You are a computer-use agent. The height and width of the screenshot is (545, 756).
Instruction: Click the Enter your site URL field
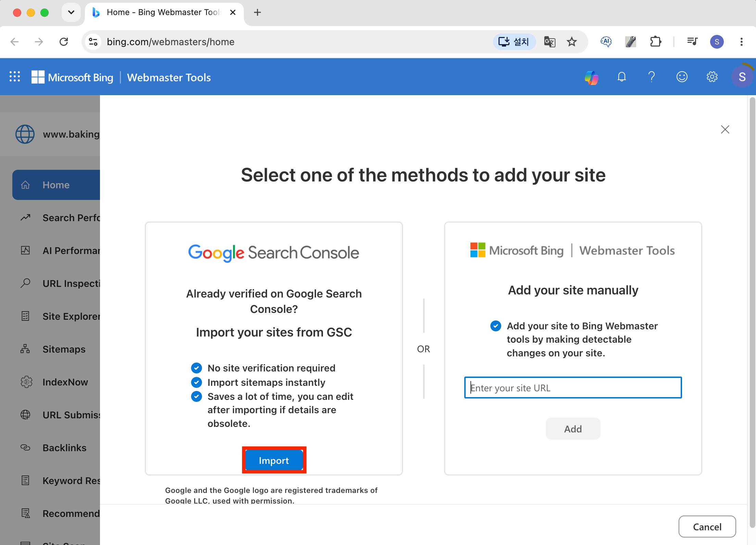coord(573,388)
